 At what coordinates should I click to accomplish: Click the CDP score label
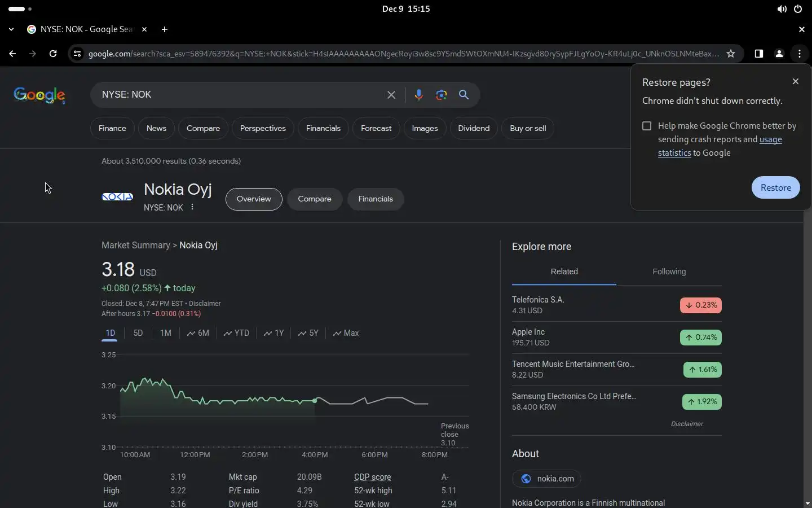click(x=372, y=477)
